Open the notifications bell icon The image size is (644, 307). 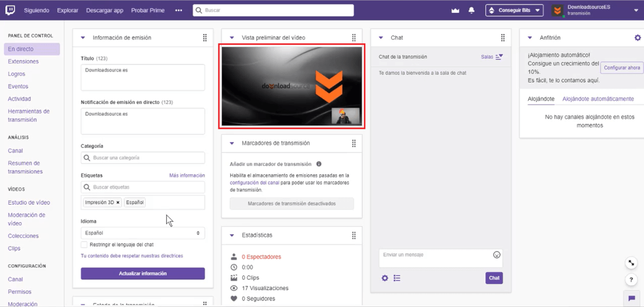click(x=471, y=11)
